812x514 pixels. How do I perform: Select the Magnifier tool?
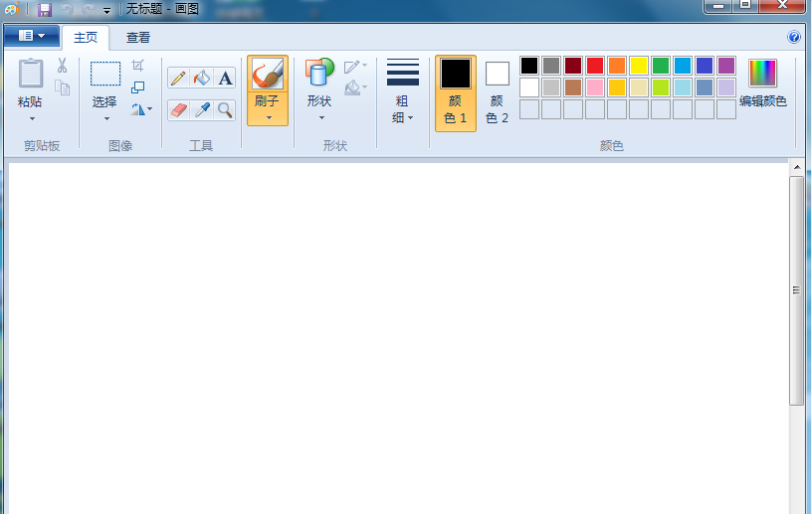[225, 110]
